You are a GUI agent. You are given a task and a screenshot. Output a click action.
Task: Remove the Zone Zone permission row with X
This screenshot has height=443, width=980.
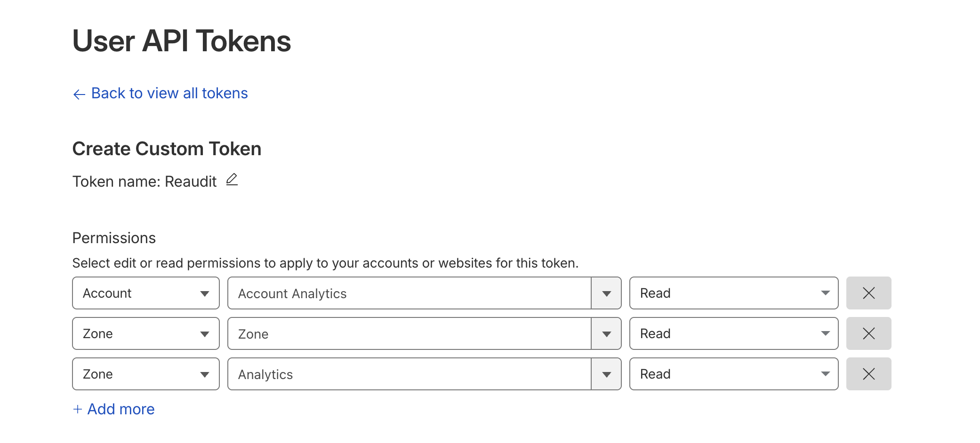click(x=868, y=333)
